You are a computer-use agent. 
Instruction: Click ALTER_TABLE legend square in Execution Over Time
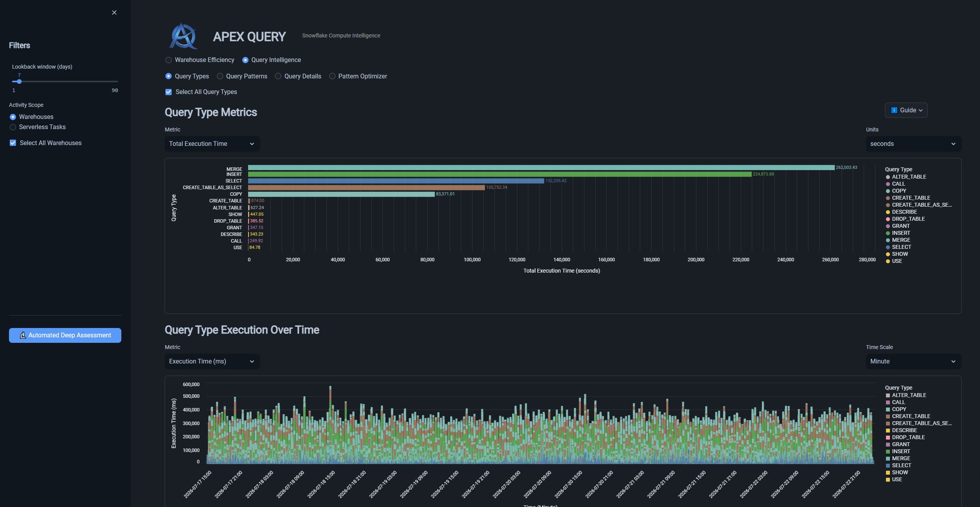(x=888, y=395)
